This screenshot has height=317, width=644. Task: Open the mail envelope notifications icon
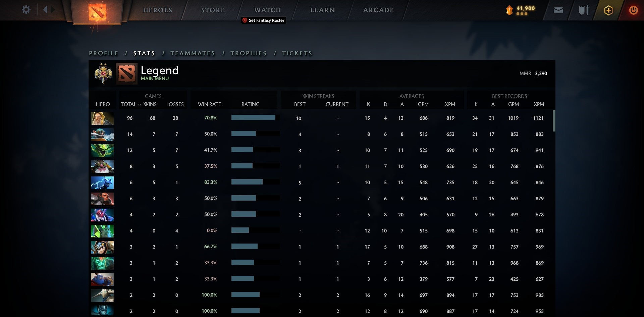(558, 10)
